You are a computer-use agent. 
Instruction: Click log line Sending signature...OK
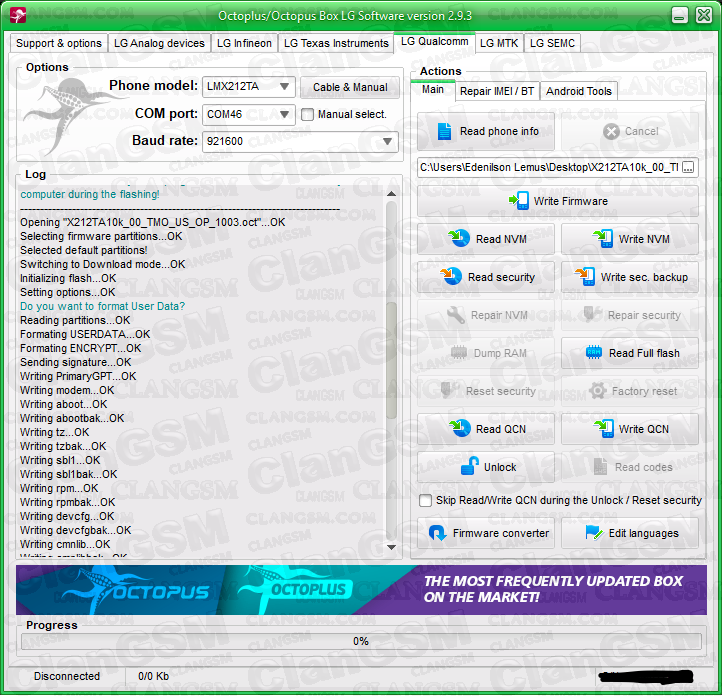(x=75, y=362)
